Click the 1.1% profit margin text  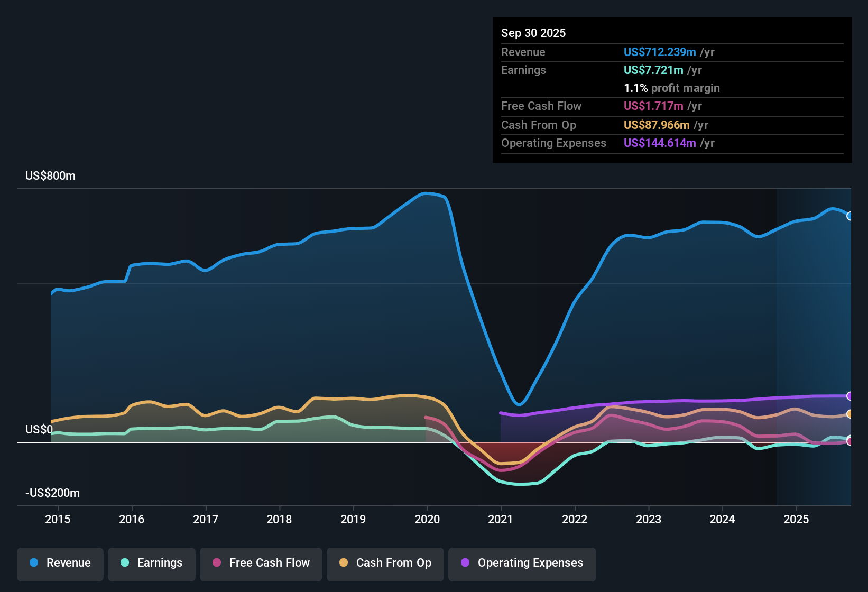click(671, 88)
